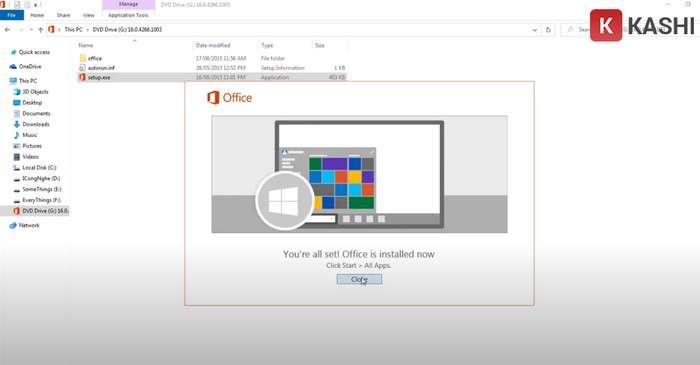
Task: Open EveryThings (F:) drive
Action: (42, 200)
